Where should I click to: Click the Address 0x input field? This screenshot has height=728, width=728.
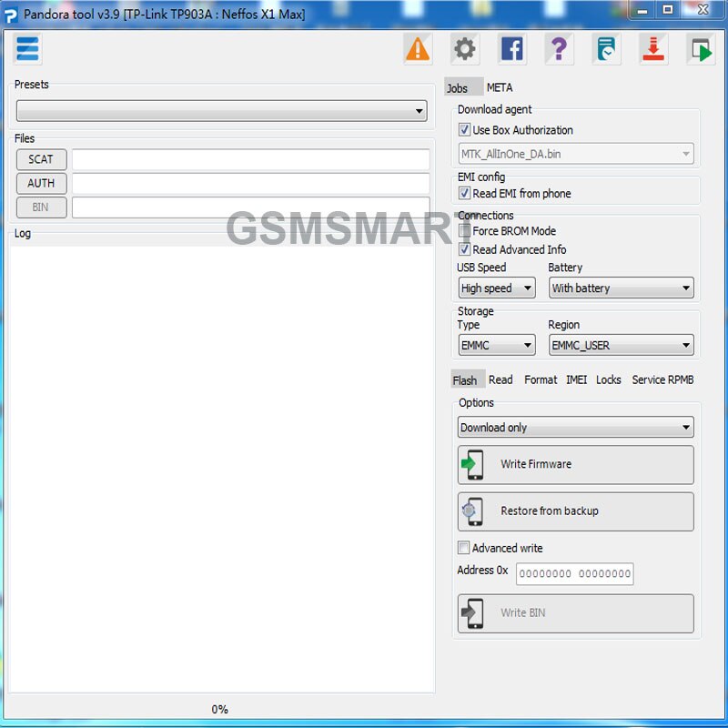coord(575,574)
